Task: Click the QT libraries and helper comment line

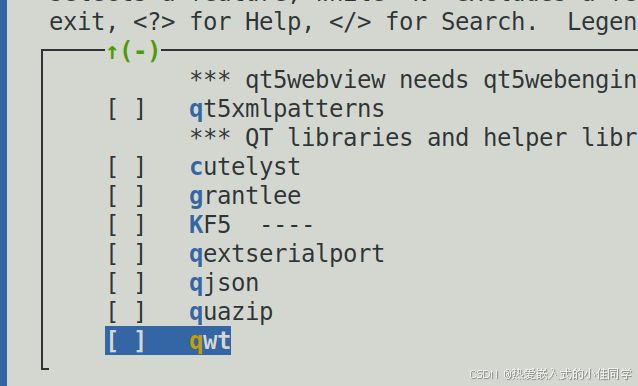Action: [x=414, y=137]
